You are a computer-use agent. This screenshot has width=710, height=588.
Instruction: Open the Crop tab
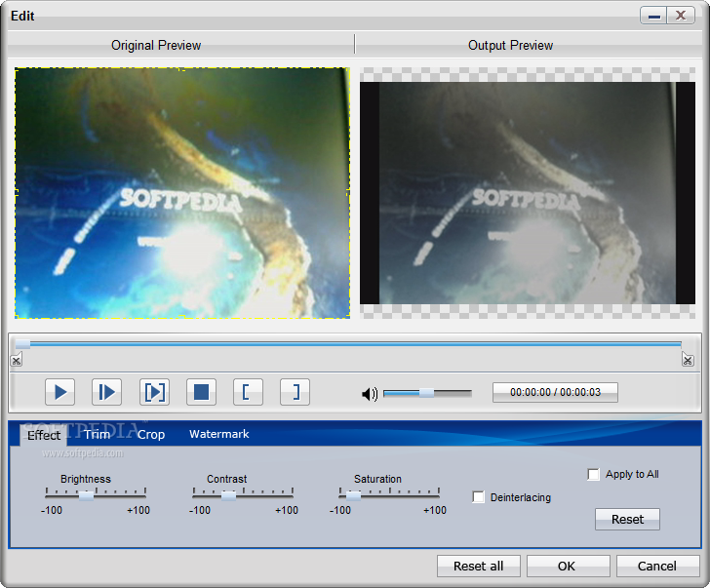click(151, 435)
